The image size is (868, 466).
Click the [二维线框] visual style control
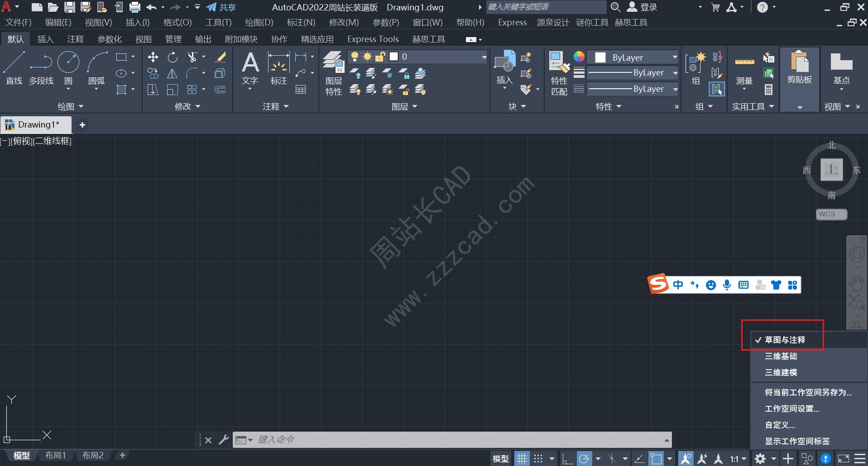pos(52,141)
